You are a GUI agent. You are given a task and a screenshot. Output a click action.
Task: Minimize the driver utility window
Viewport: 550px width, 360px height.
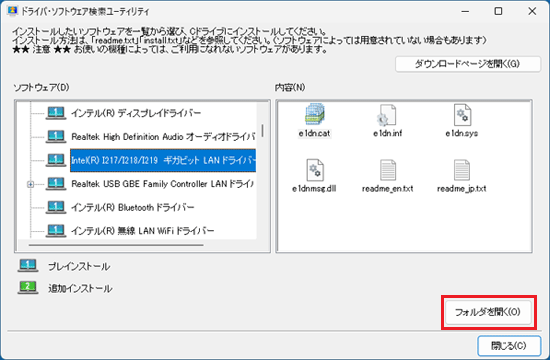point(465,11)
